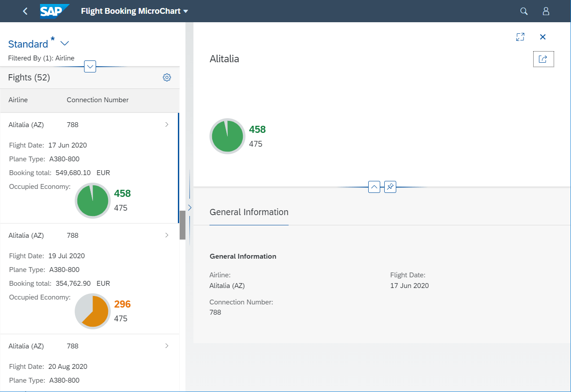Pin the object page header
Image resolution: width=571 pixels, height=392 pixels.
(390, 187)
